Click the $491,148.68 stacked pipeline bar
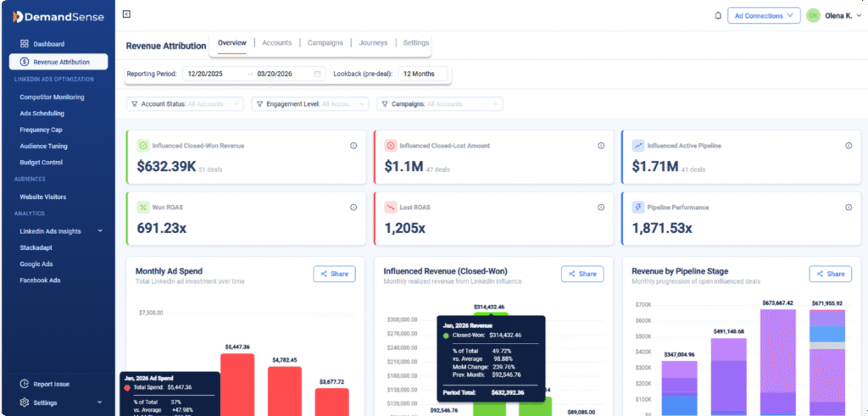Viewport: 868px width, 416px height. pyautogui.click(x=728, y=377)
